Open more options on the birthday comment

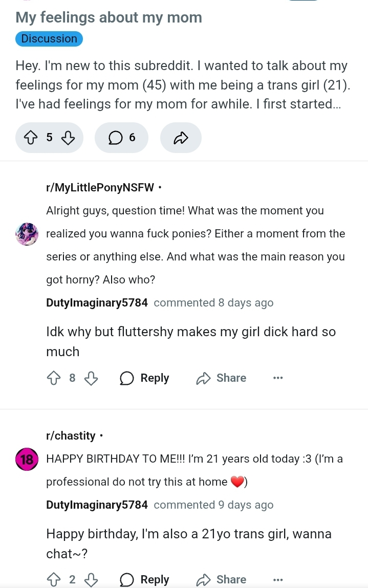point(278,580)
